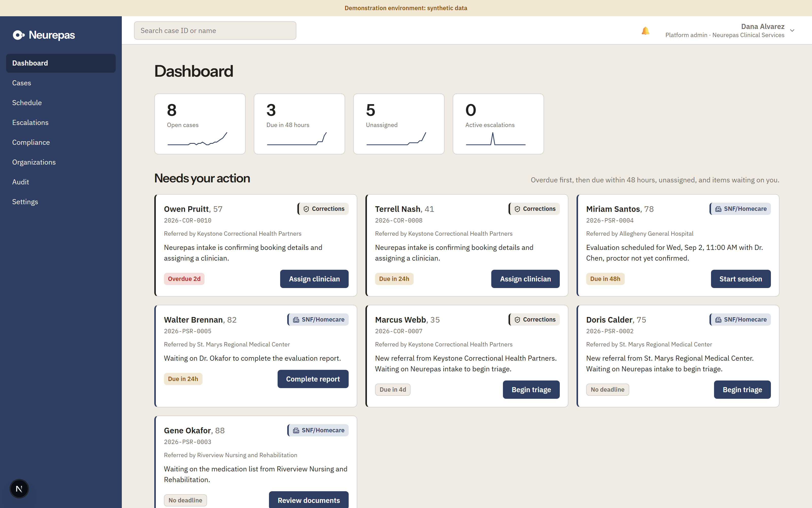Click the Neurepas logo in the sidebar
This screenshot has height=508, width=812.
(x=44, y=35)
